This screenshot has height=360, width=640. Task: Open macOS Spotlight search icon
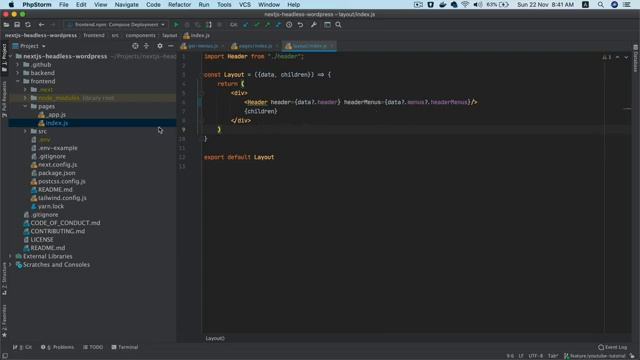(x=600, y=5)
